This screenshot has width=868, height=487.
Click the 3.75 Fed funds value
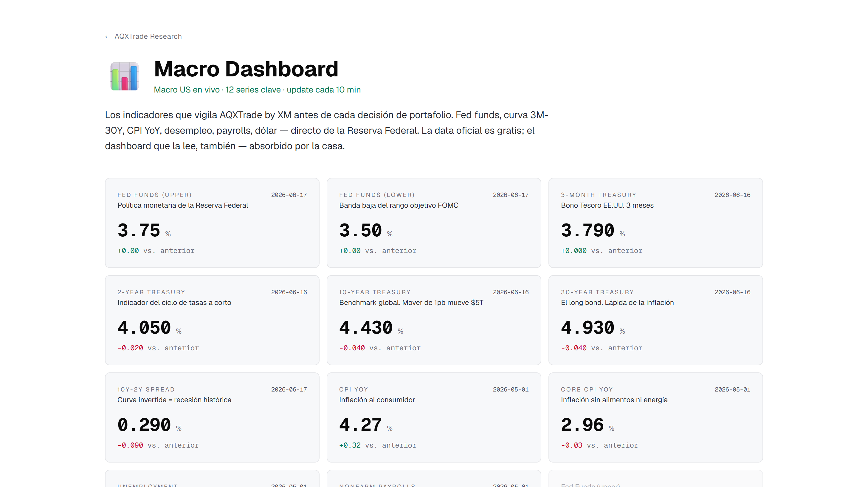(139, 231)
